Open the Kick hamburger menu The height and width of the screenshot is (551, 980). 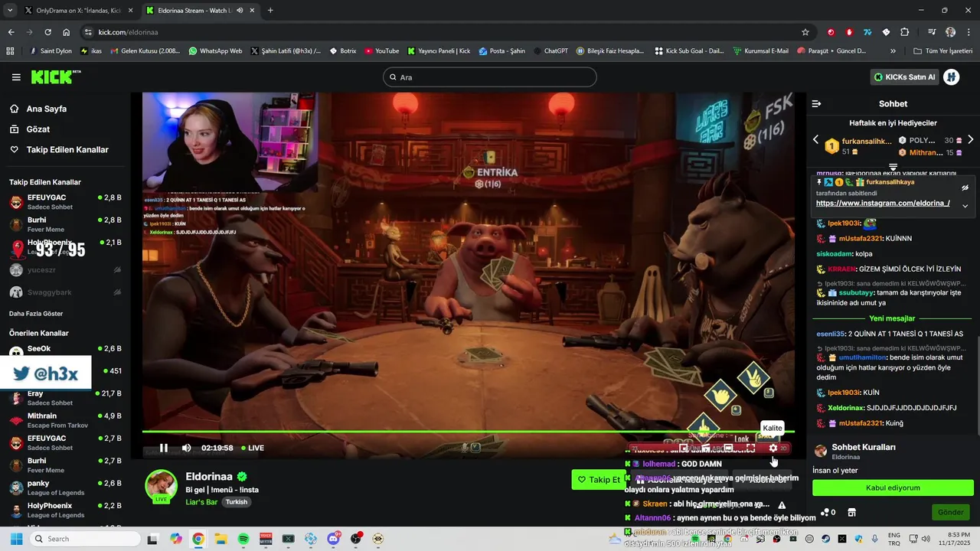16,77
